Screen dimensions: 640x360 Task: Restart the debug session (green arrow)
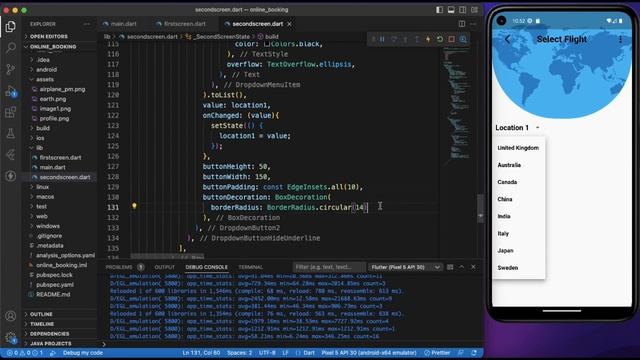coord(440,39)
